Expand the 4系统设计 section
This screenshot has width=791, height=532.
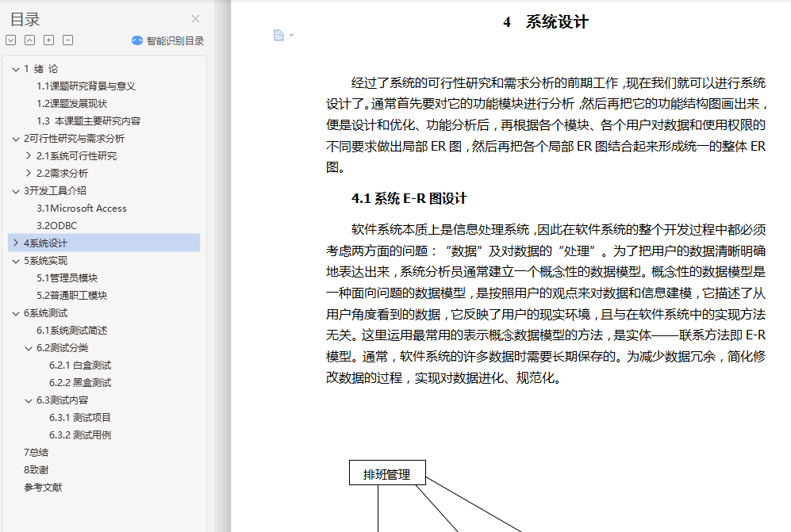click(16, 243)
